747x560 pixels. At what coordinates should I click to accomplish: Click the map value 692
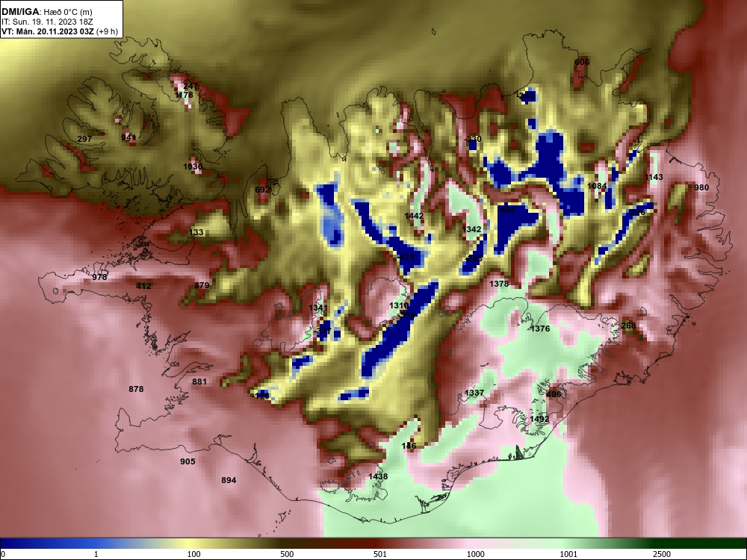click(262, 190)
